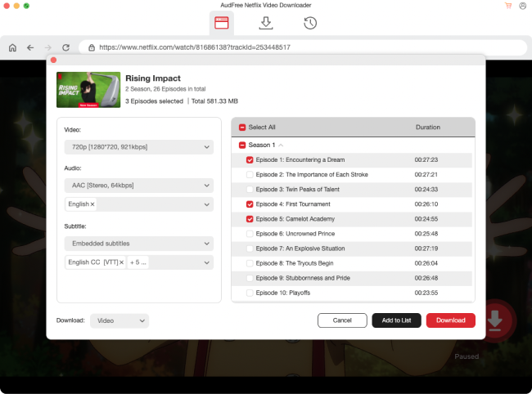The width and height of the screenshot is (532, 394).
Task: Show the +5 more subtitle languages
Action: 138,262
